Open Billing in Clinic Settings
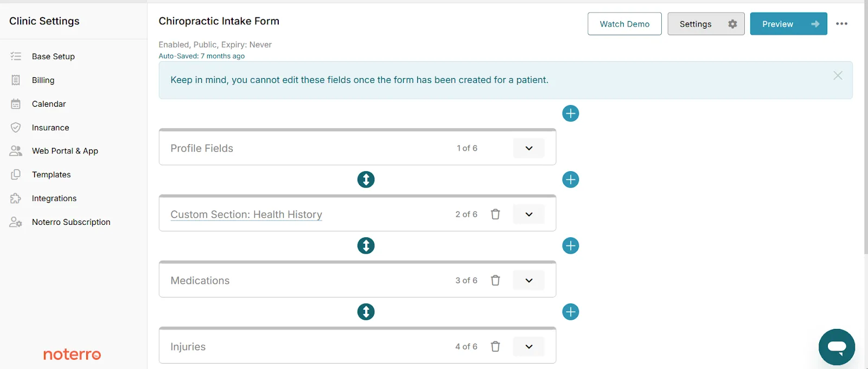The width and height of the screenshot is (868, 369). tap(43, 80)
